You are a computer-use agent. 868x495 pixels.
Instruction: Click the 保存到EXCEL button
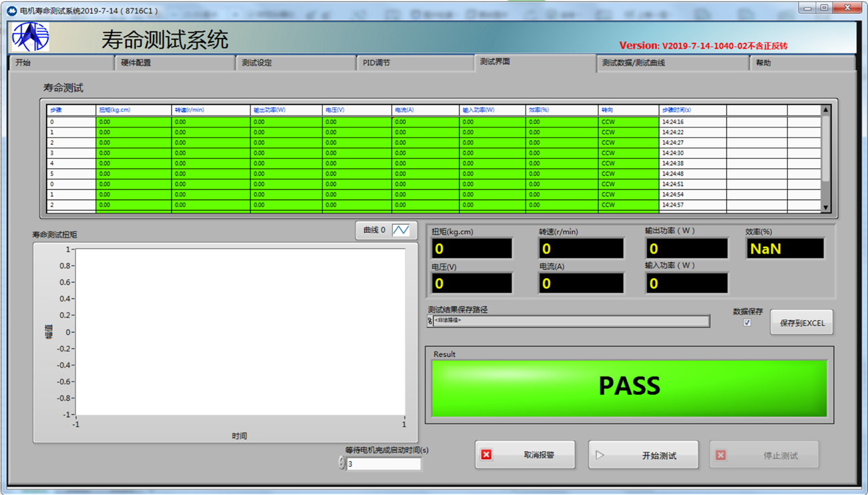tap(801, 323)
